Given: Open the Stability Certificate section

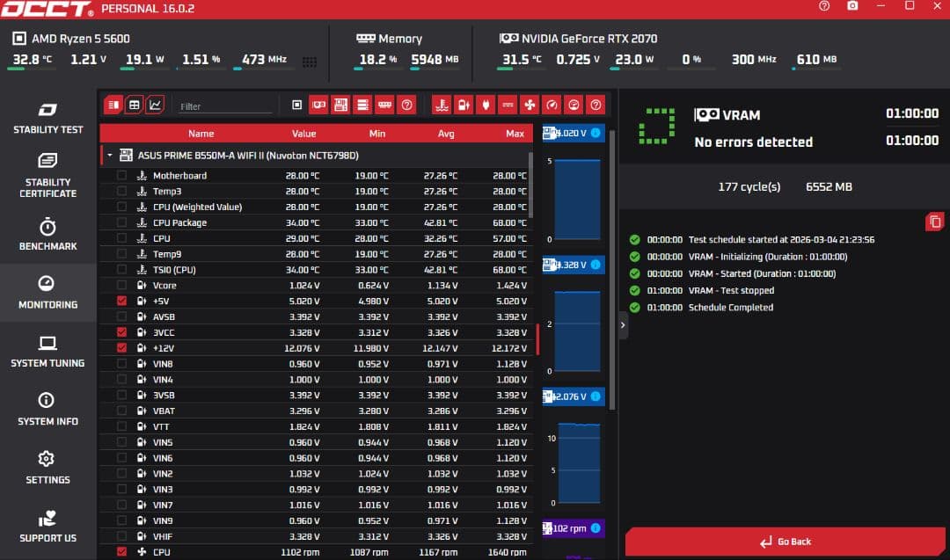Looking at the screenshot, I should [x=47, y=176].
